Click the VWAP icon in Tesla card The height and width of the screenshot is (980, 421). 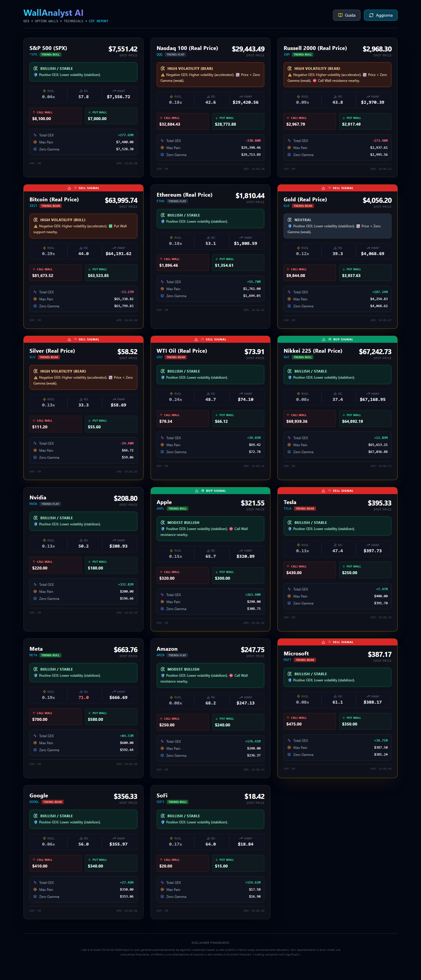[368, 545]
